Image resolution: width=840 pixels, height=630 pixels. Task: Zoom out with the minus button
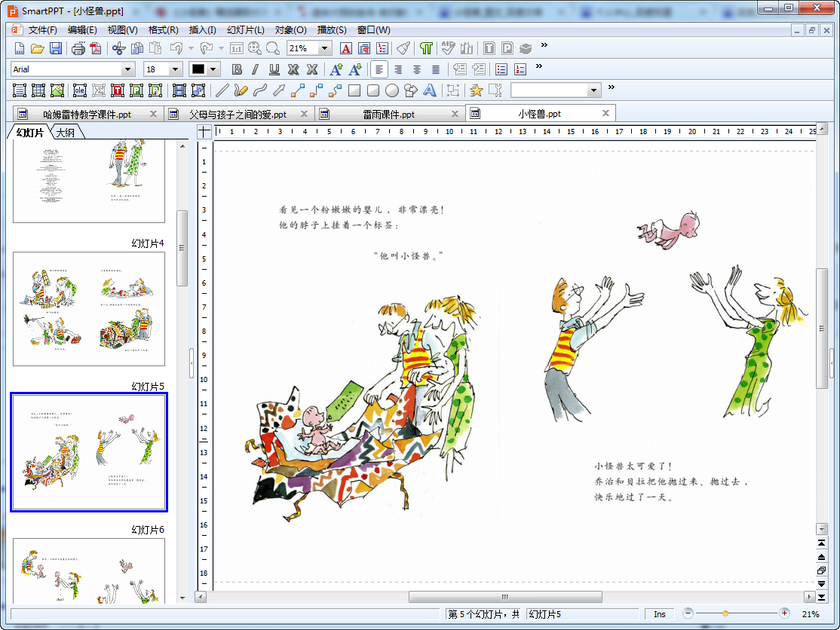[x=688, y=613]
